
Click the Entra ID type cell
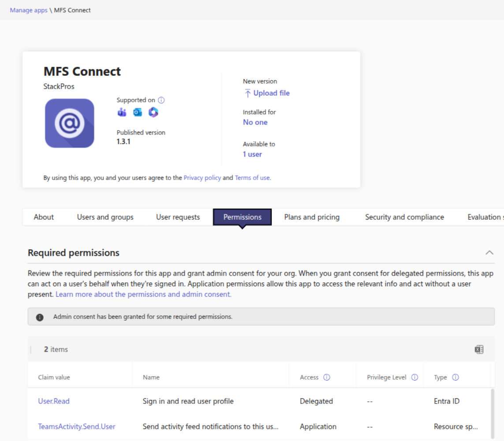[x=447, y=401]
